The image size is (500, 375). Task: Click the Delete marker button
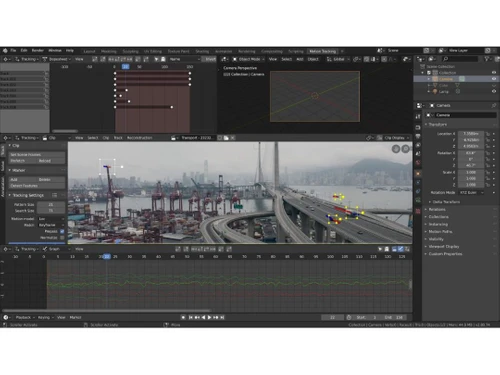[x=51, y=179]
